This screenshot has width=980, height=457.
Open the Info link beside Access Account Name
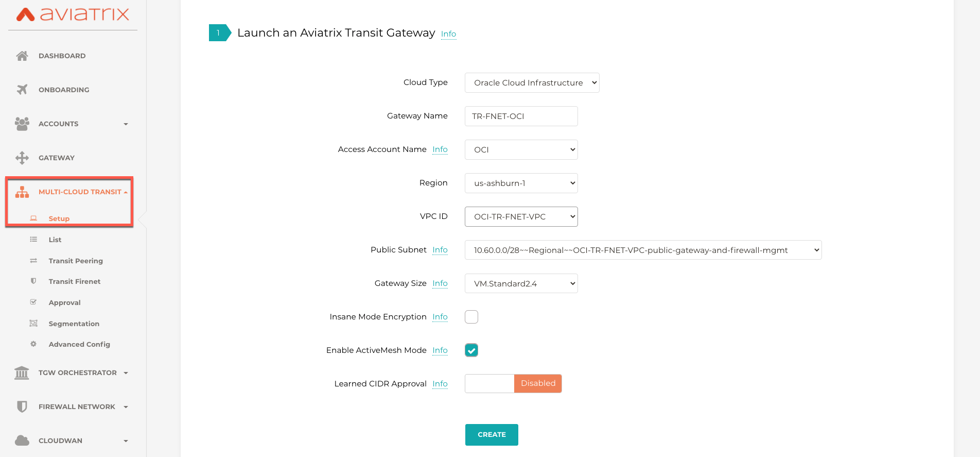(440, 149)
